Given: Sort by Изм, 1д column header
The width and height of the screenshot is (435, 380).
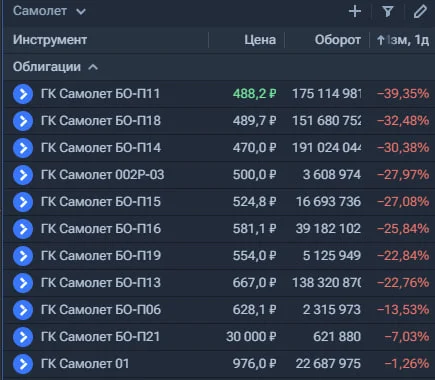Looking at the screenshot, I should pyautogui.click(x=403, y=40).
